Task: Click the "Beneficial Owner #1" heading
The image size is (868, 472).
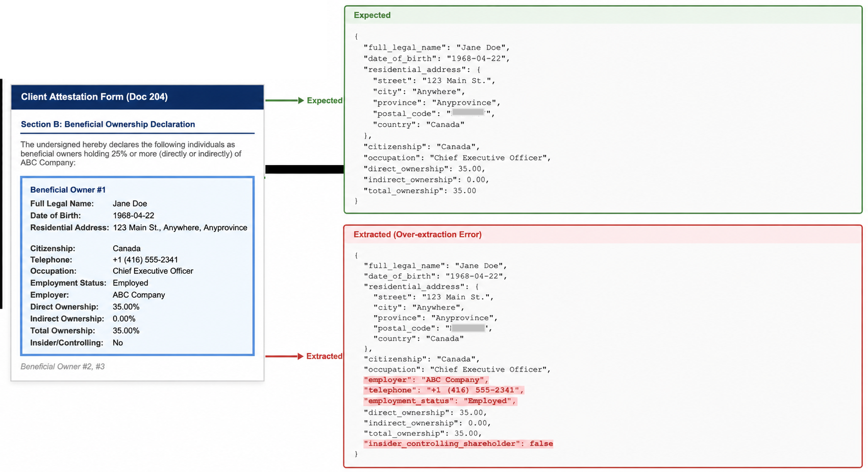Action: coord(68,190)
